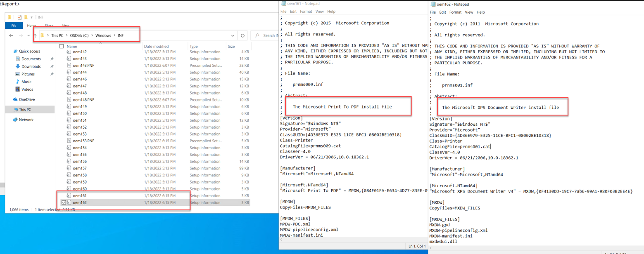
Task: Open Edit menu in oem161 Notepad
Action: coord(293,12)
